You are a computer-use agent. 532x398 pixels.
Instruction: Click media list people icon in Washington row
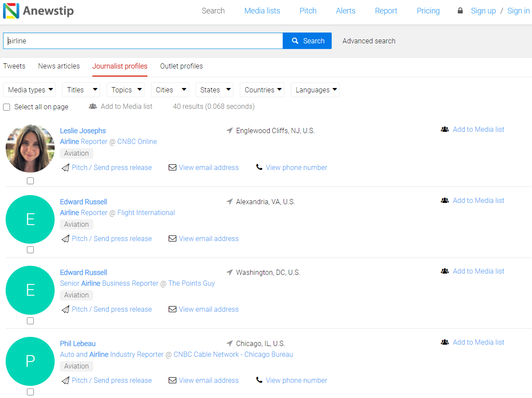point(445,271)
